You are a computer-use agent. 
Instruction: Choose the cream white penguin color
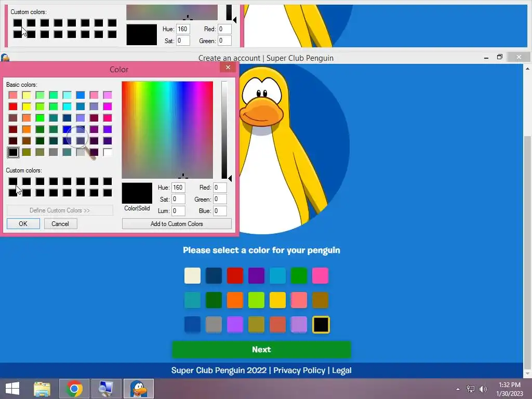pos(192,275)
